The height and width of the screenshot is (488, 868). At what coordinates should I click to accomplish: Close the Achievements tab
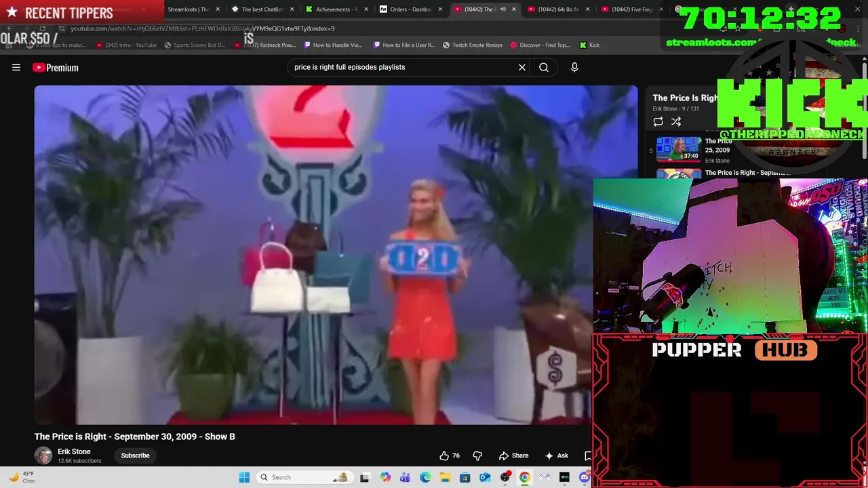click(366, 9)
